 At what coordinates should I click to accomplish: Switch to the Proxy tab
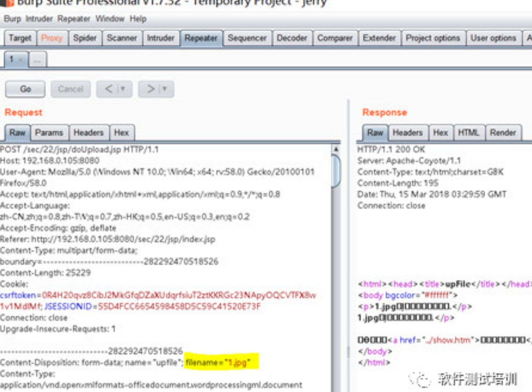52,38
